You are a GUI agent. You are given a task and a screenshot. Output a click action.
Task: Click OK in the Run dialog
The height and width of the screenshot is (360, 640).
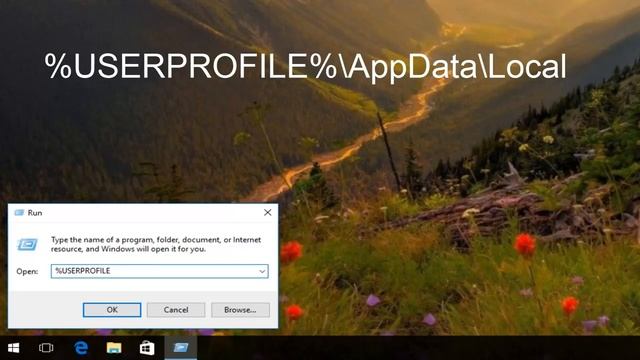click(112, 310)
